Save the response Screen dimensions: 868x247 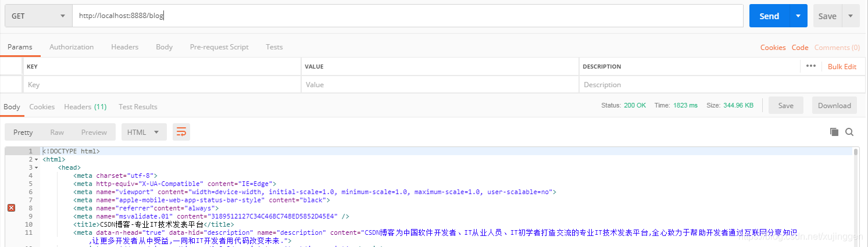point(785,105)
